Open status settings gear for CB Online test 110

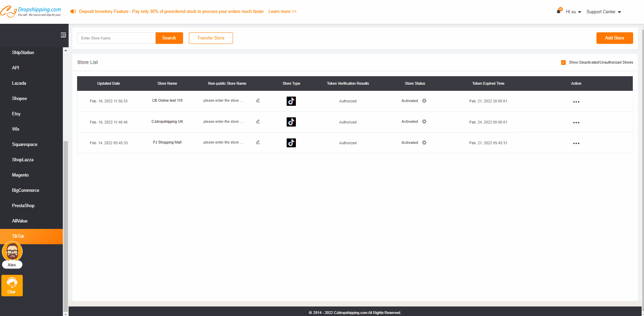[424, 101]
